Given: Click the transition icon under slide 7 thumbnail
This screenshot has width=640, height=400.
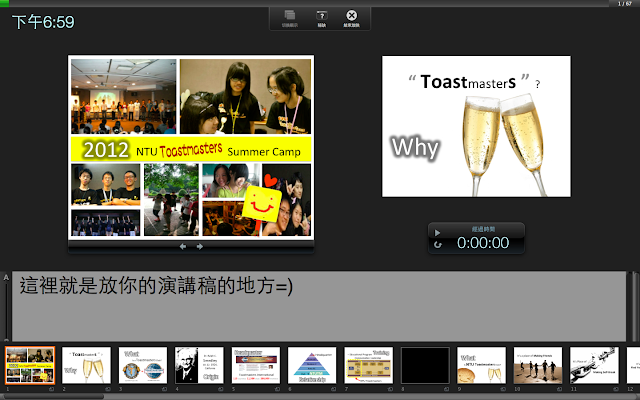Looking at the screenshot, I should 390,389.
